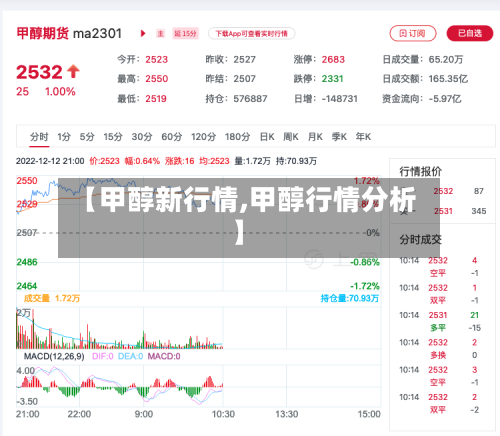
Task: Click the DIF:0 indicator value
Action: tap(103, 356)
